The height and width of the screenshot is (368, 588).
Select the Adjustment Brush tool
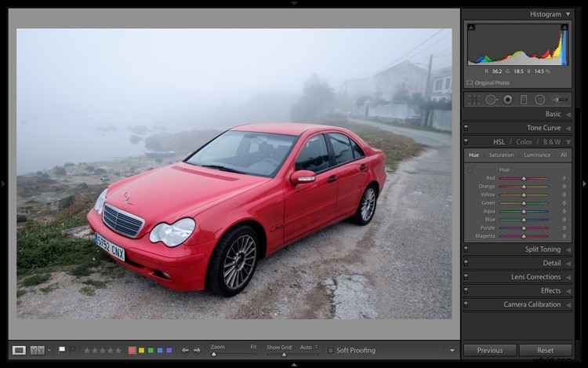(560, 100)
